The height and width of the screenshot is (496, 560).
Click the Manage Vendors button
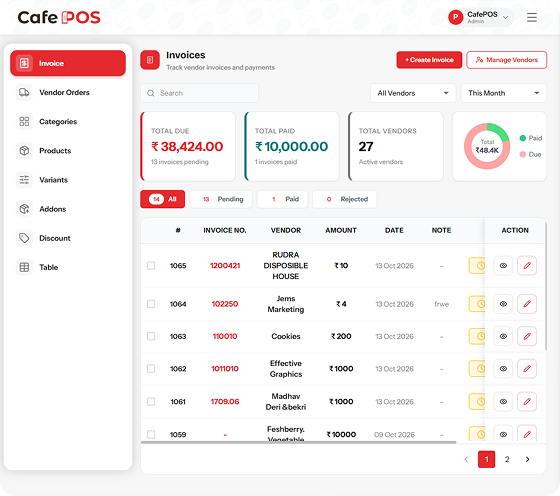coord(506,60)
